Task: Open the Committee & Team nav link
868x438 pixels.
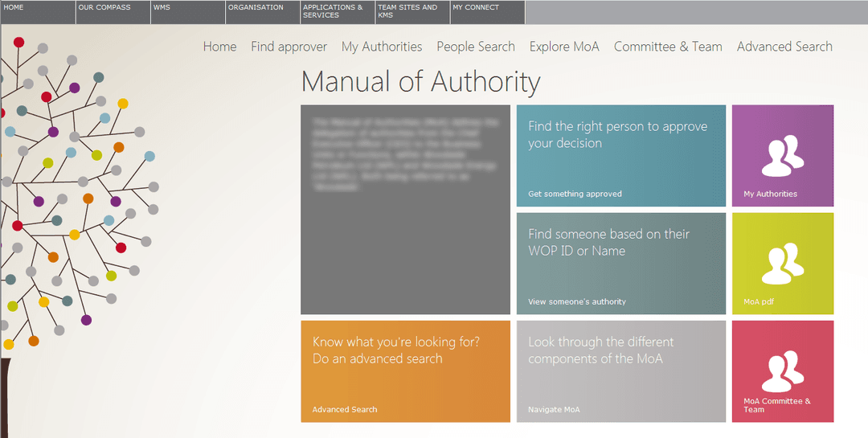Action: point(668,47)
